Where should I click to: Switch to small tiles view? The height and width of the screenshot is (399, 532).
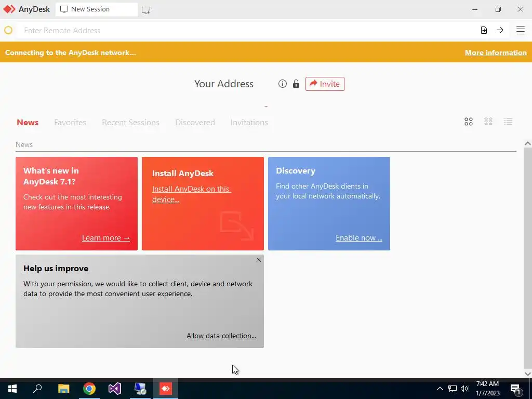(488, 122)
